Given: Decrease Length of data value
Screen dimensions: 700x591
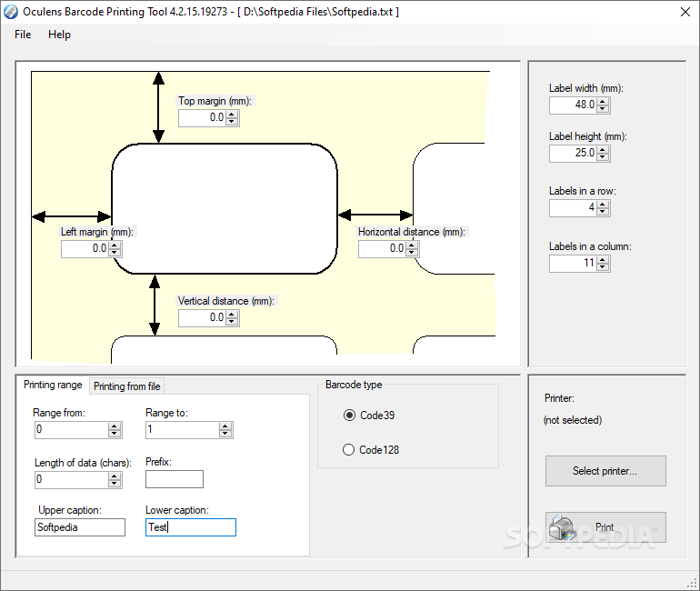Looking at the screenshot, I should tap(115, 484).
